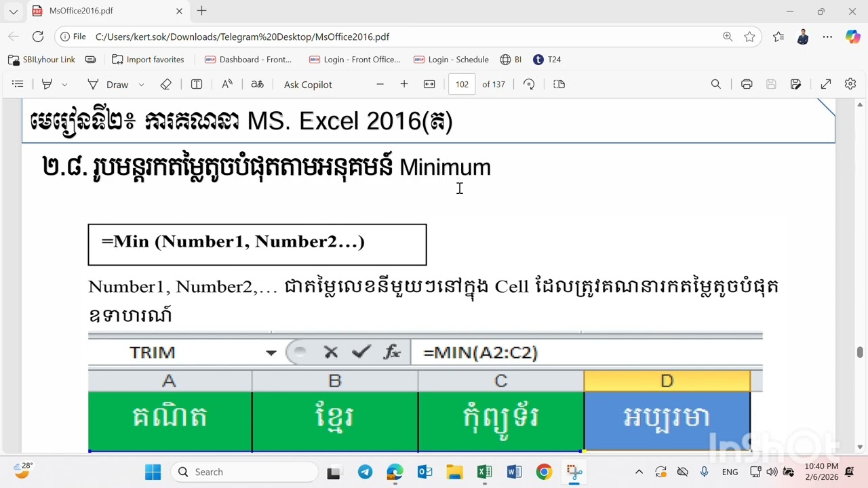The height and width of the screenshot is (488, 868).
Task: Open the Copilot sidebar icon
Action: 852,37
